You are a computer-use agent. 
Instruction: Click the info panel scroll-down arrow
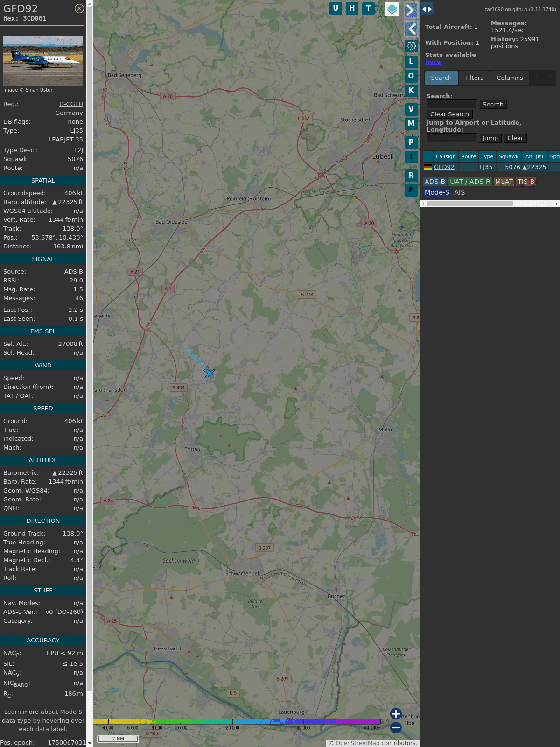tap(90, 743)
